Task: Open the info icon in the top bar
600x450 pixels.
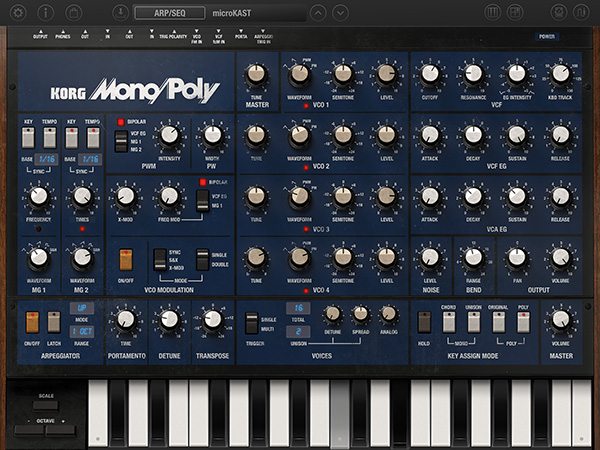Action: pos(46,13)
